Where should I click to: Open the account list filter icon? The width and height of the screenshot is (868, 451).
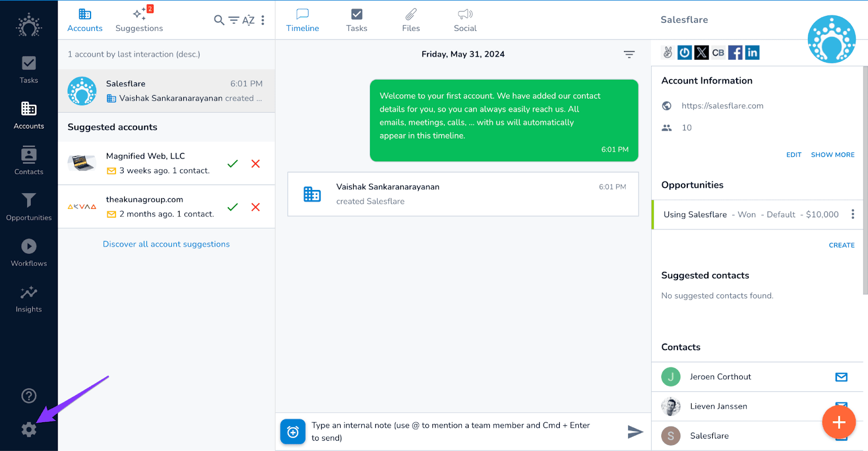click(234, 20)
